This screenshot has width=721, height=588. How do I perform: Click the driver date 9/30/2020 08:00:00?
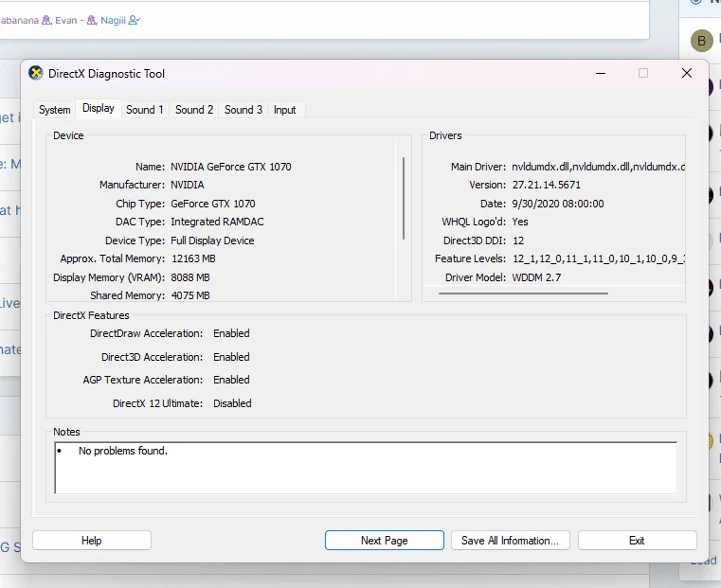coord(558,204)
